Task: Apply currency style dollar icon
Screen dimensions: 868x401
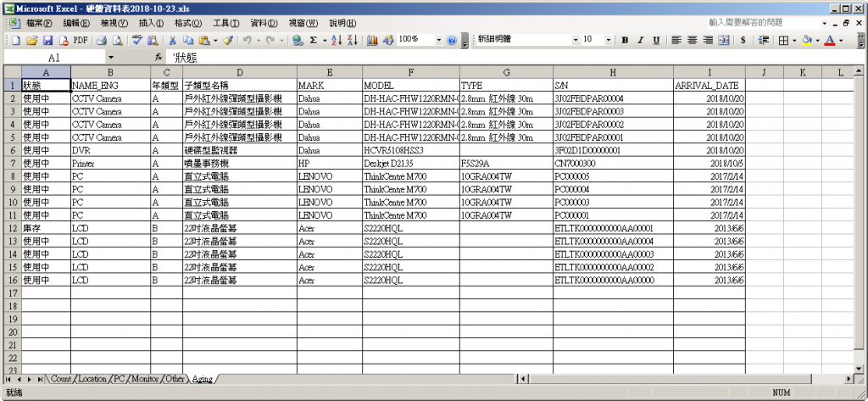Action: [743, 41]
